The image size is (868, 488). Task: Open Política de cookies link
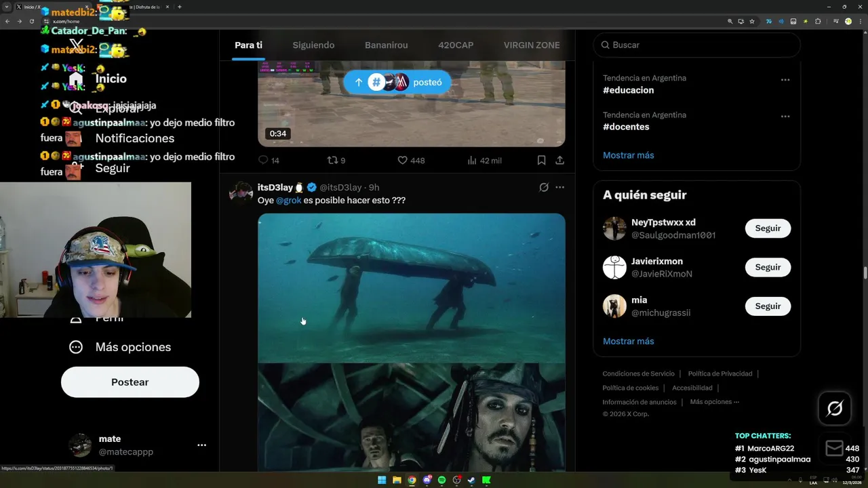coord(631,388)
